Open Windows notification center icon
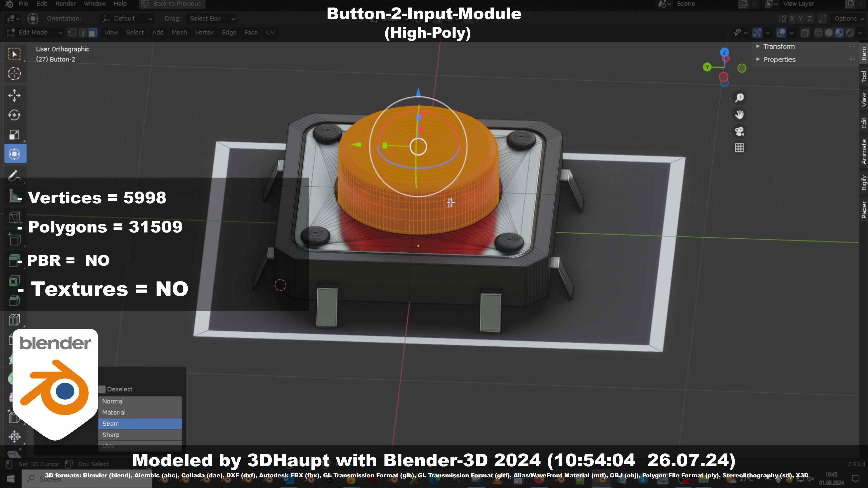The width and height of the screenshot is (868, 488). (x=856, y=479)
